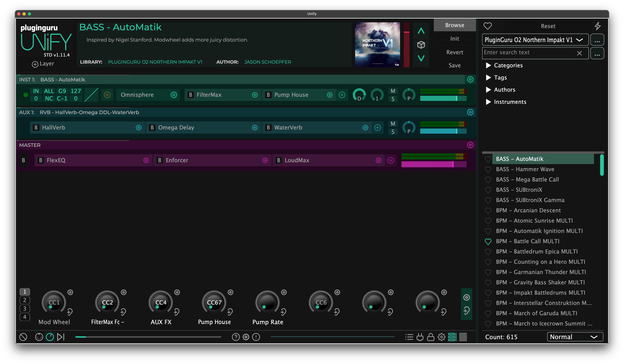Click Reset in the patch browser

click(x=548, y=26)
